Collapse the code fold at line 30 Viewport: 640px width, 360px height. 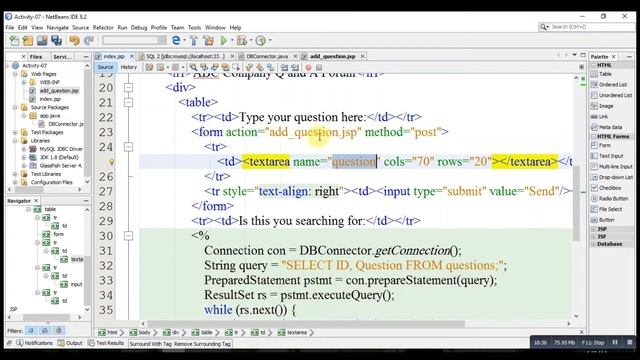click(x=129, y=236)
